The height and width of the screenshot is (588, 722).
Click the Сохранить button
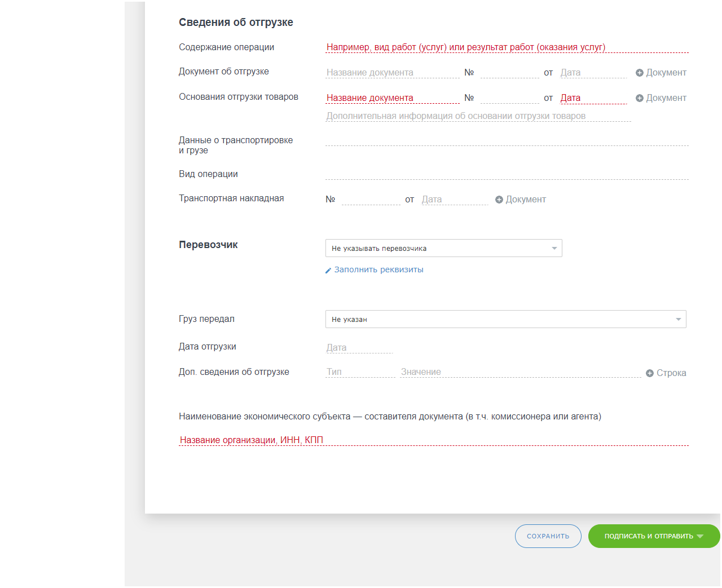click(x=548, y=536)
